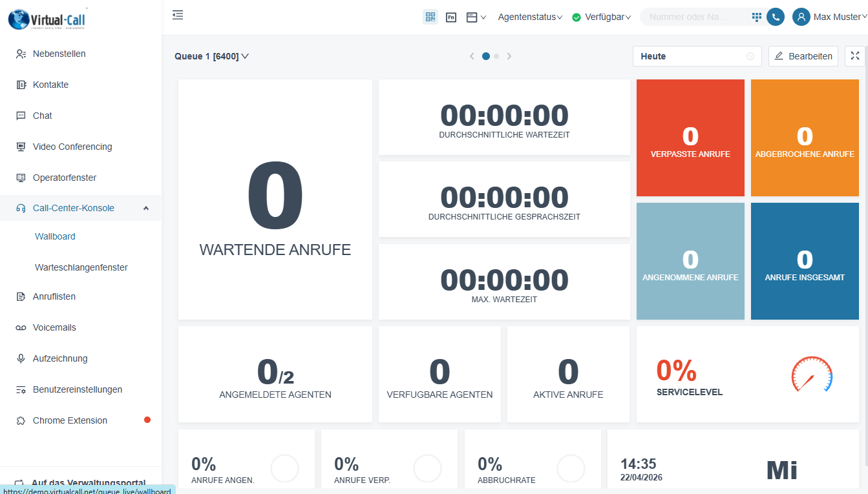Viewport: 868px width, 494px height.
Task: Open the chevron beside the layout icon
Action: coord(483,17)
